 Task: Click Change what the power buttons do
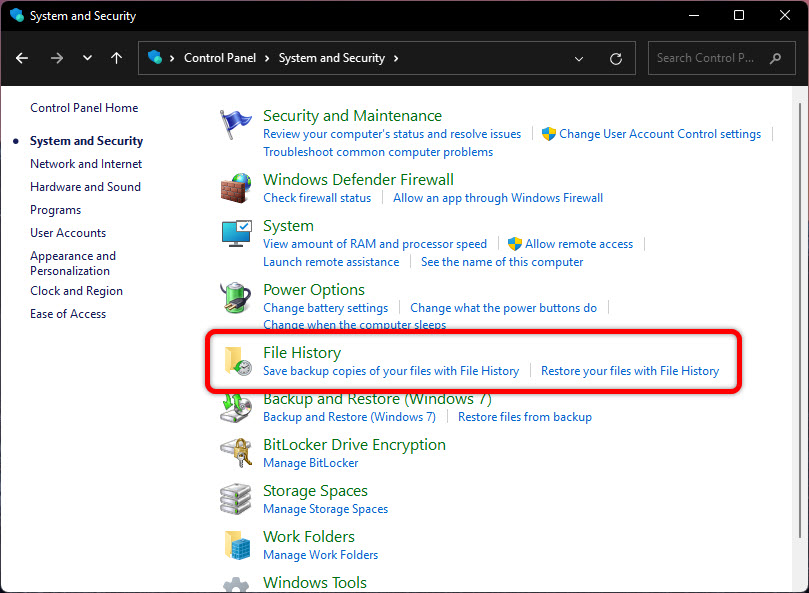pos(504,308)
